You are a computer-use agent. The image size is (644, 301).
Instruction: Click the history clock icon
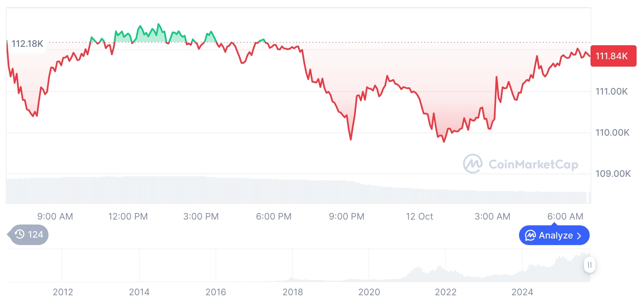click(x=20, y=234)
